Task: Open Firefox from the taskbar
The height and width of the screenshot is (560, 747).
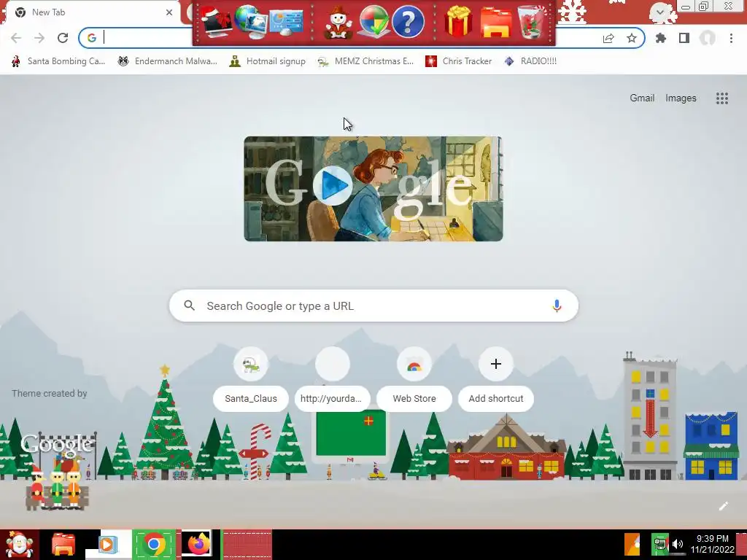Action: point(198,544)
